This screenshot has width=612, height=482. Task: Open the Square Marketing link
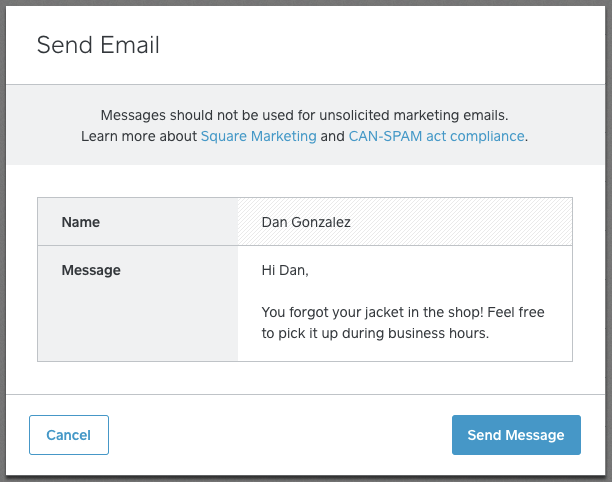(x=258, y=136)
